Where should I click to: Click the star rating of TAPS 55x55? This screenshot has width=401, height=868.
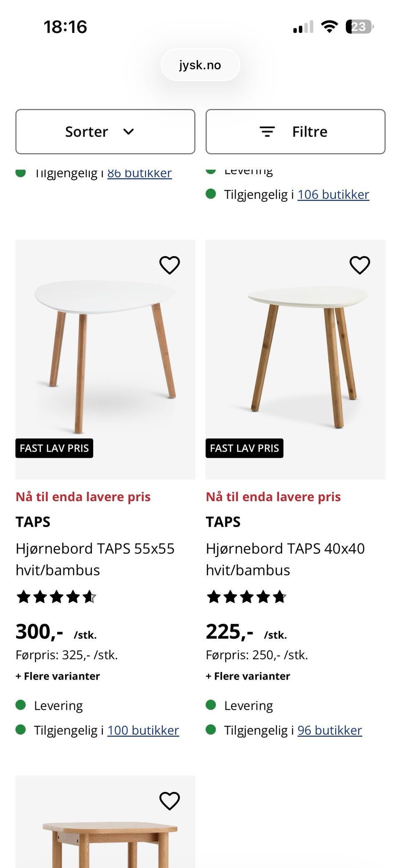(x=56, y=597)
